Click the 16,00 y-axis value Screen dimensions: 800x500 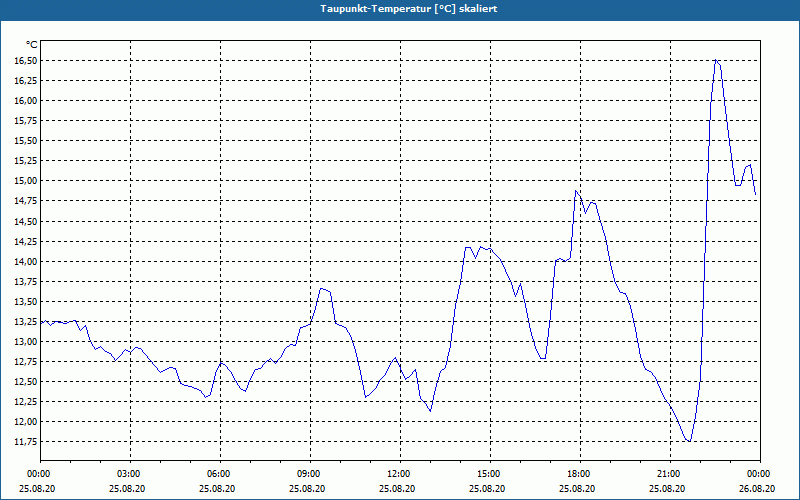pos(25,101)
